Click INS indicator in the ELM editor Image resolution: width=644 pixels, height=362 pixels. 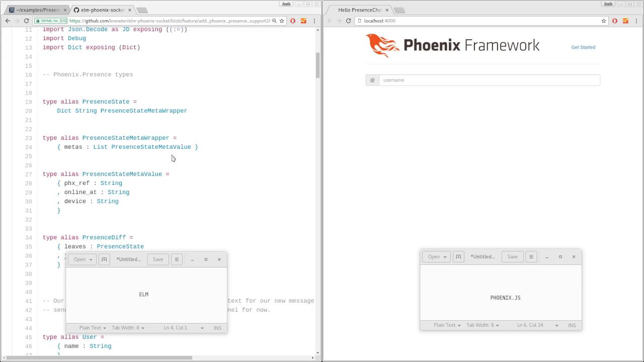pyautogui.click(x=217, y=328)
